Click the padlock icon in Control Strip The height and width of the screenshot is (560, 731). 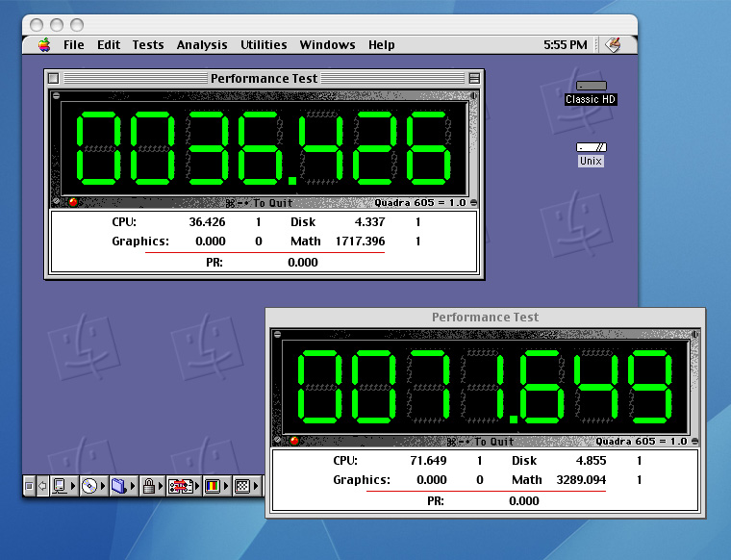point(149,486)
